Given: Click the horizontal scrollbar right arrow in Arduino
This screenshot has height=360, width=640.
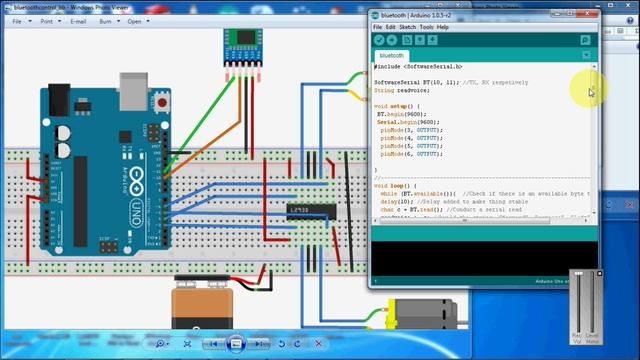Looking at the screenshot, I should click(586, 221).
